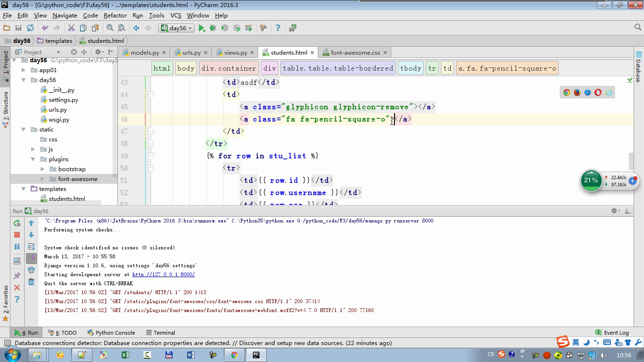
Task: Open the http://127.0.0.1:8000/ link
Action: click(x=163, y=274)
